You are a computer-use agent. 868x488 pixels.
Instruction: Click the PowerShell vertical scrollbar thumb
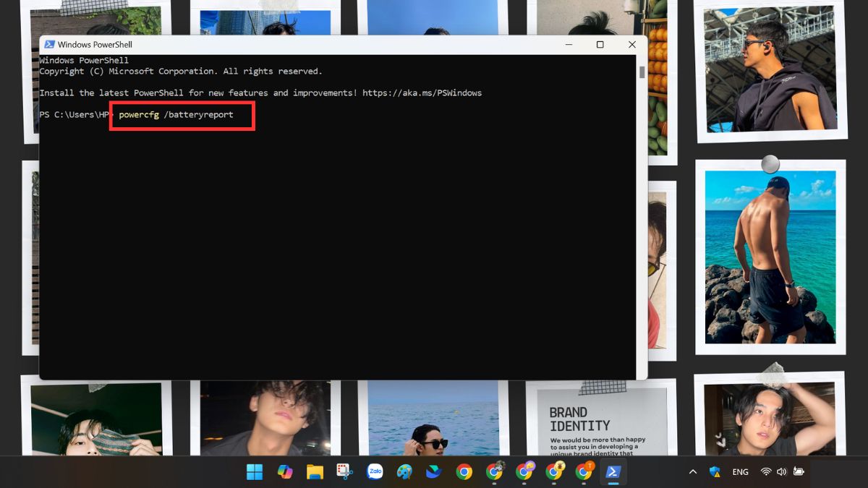[x=642, y=72]
